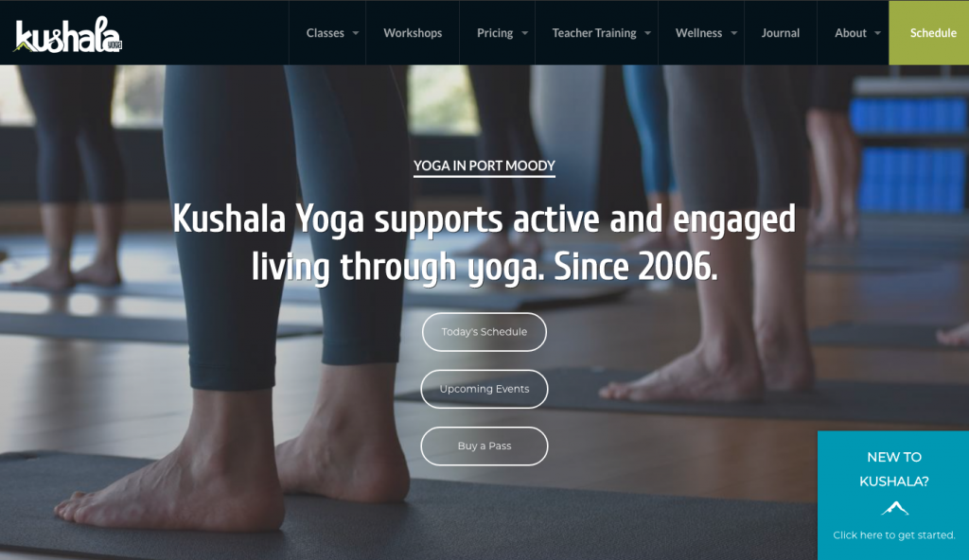Click the Buy a Pass button
This screenshot has height=560, width=969.
[x=484, y=446]
